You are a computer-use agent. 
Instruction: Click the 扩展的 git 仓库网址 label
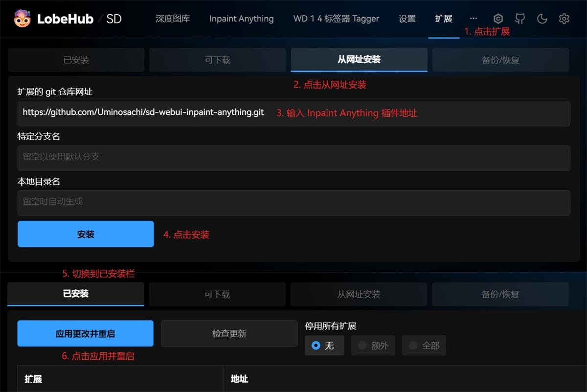pos(55,91)
